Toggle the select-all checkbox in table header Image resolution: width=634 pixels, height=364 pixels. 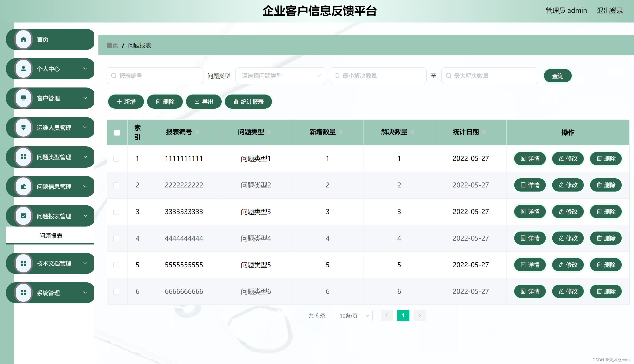coord(117,133)
